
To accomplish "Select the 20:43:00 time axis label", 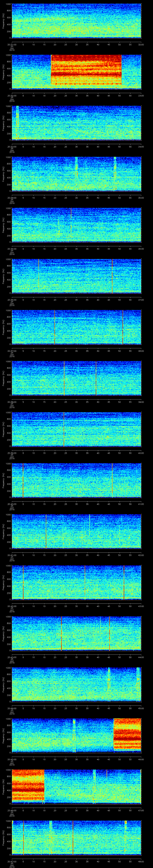I will coord(12,657).
